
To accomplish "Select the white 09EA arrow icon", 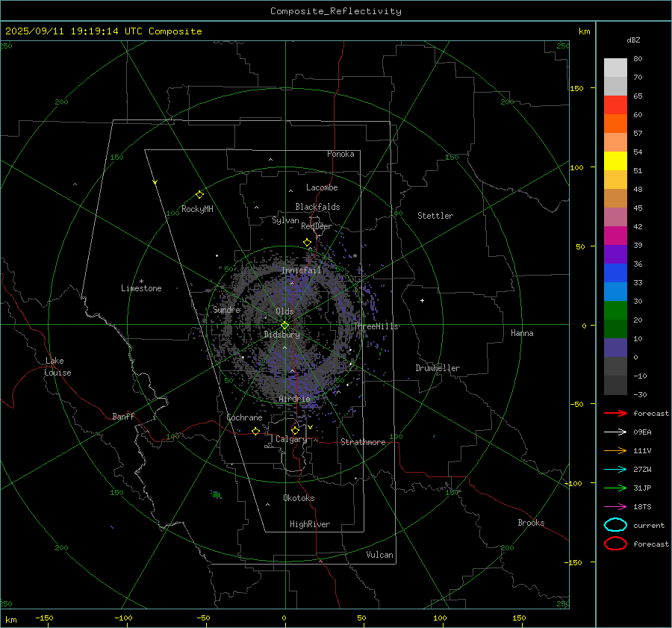I will (x=615, y=432).
